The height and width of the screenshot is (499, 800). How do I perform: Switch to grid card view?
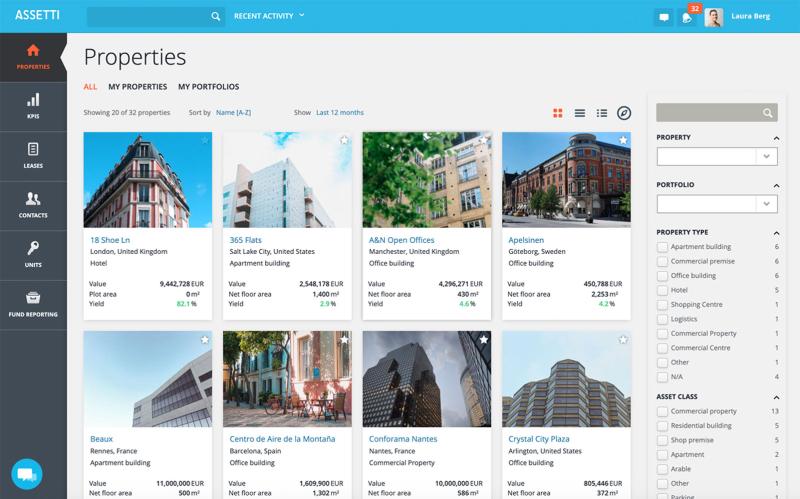point(558,113)
